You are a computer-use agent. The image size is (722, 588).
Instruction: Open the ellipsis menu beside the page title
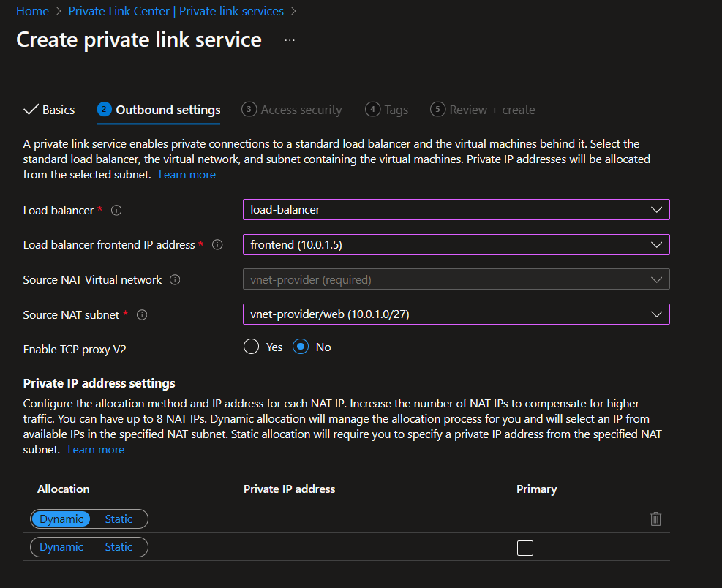point(289,39)
